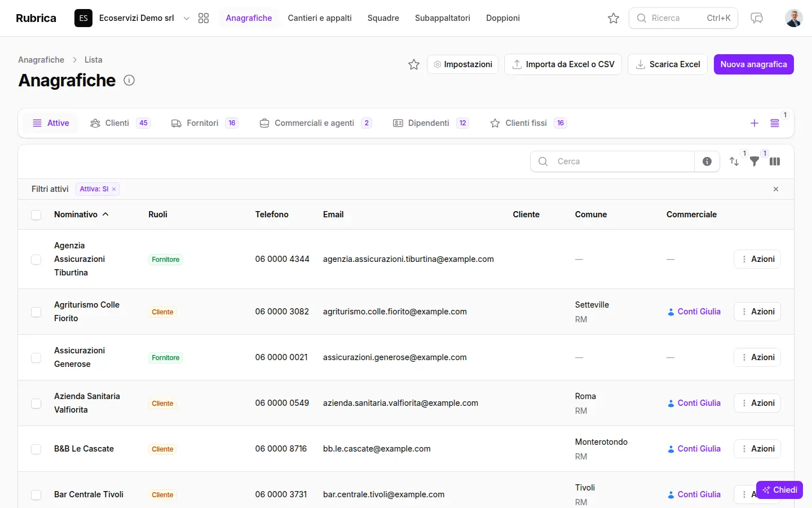Focus the Cerca table search field
This screenshot has height=508, width=812.
(612, 161)
